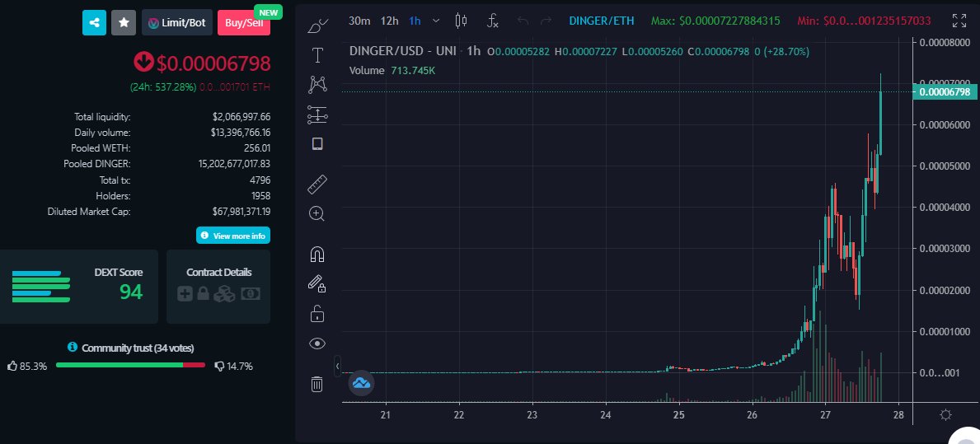The width and height of the screenshot is (980, 444).
Task: Click the Pooled WETH value 256.01
Action: (x=257, y=148)
